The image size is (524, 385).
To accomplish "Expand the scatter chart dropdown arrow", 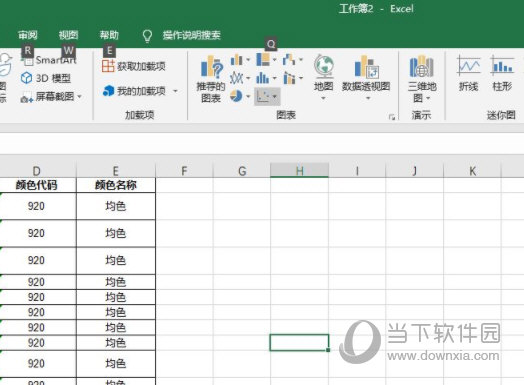I will [x=275, y=97].
